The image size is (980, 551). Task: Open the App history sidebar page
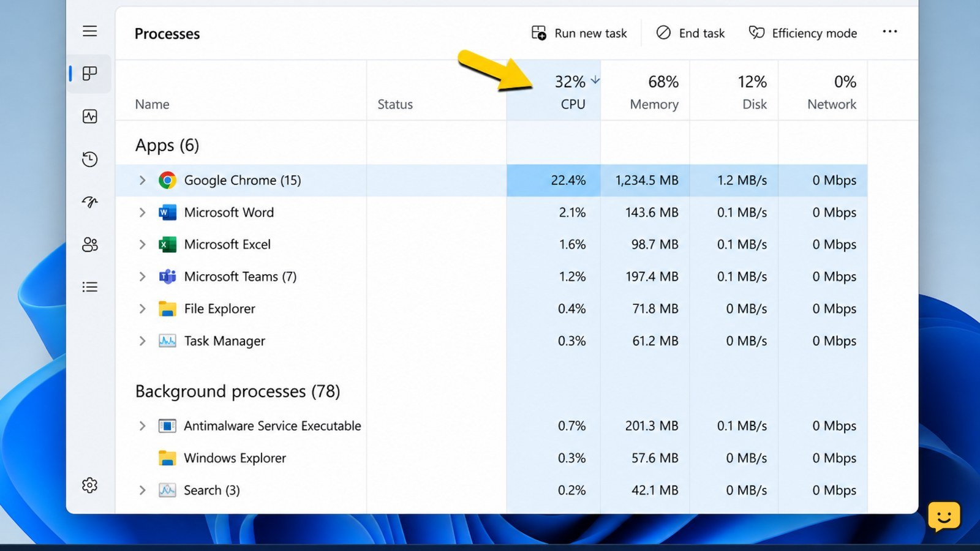click(89, 159)
